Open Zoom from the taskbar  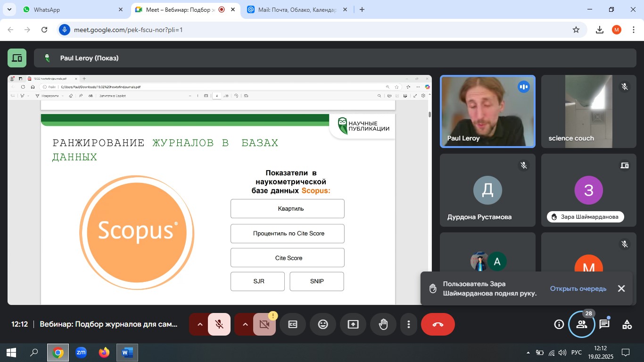click(x=81, y=353)
